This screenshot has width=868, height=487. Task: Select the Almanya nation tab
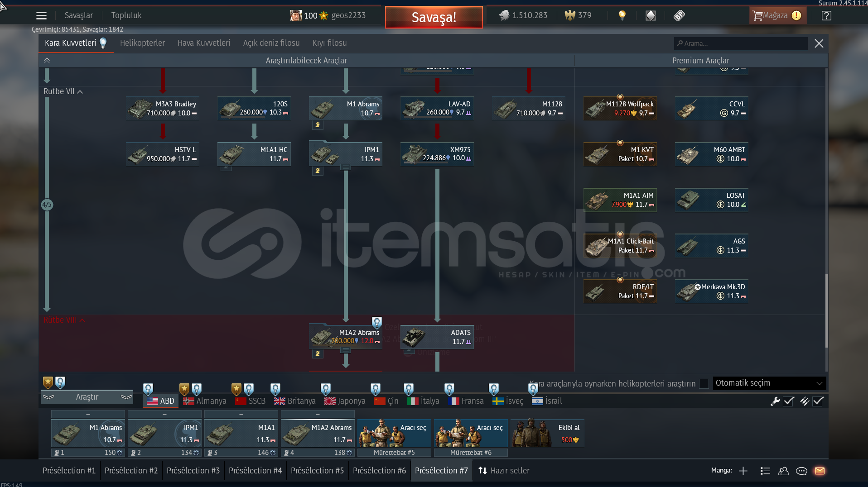point(205,401)
